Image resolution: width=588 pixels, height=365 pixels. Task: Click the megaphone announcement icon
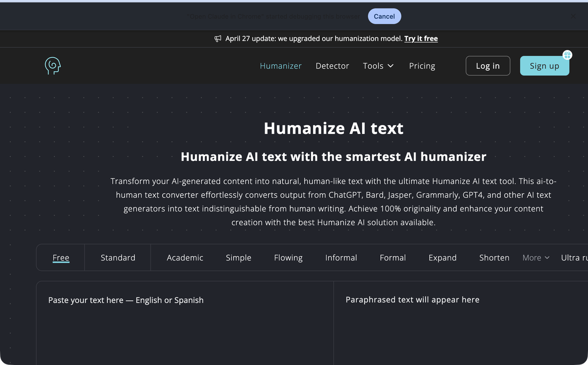click(218, 39)
